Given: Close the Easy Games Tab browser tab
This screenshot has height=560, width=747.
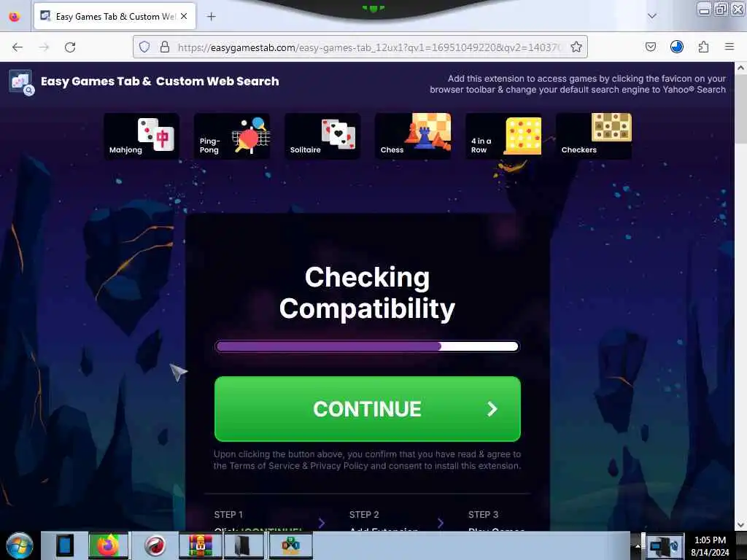Looking at the screenshot, I should pyautogui.click(x=184, y=16).
